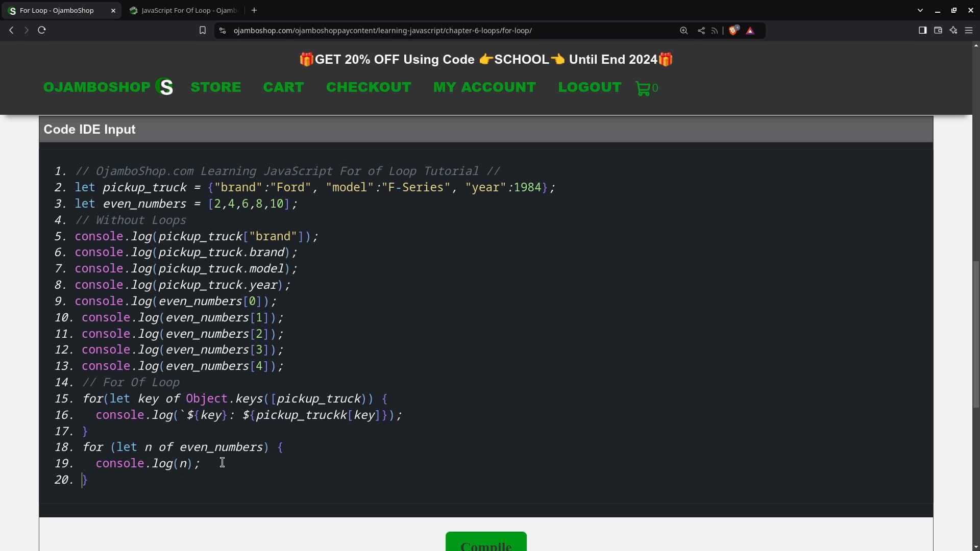The height and width of the screenshot is (551, 980).
Task: Toggle the sidebar panel icon
Action: (922, 31)
